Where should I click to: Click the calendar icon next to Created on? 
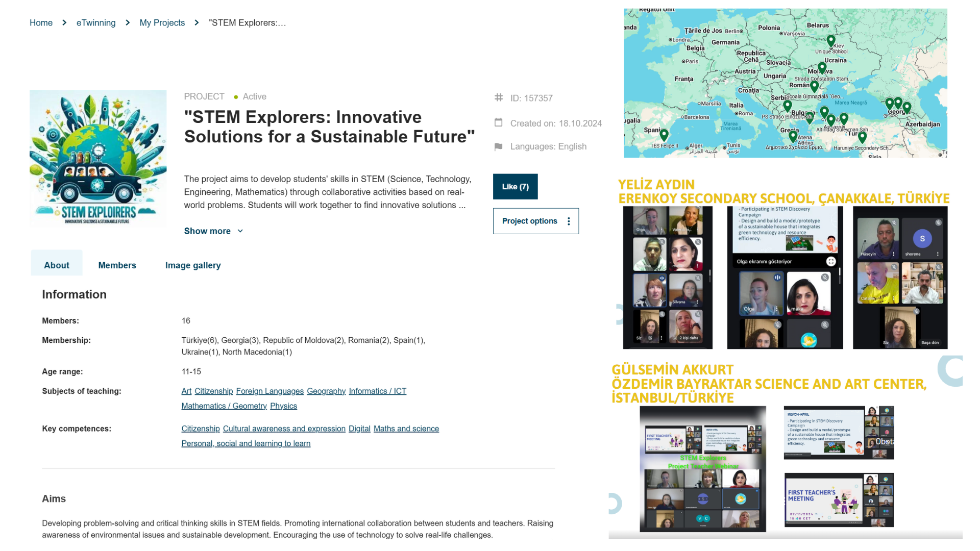point(499,122)
